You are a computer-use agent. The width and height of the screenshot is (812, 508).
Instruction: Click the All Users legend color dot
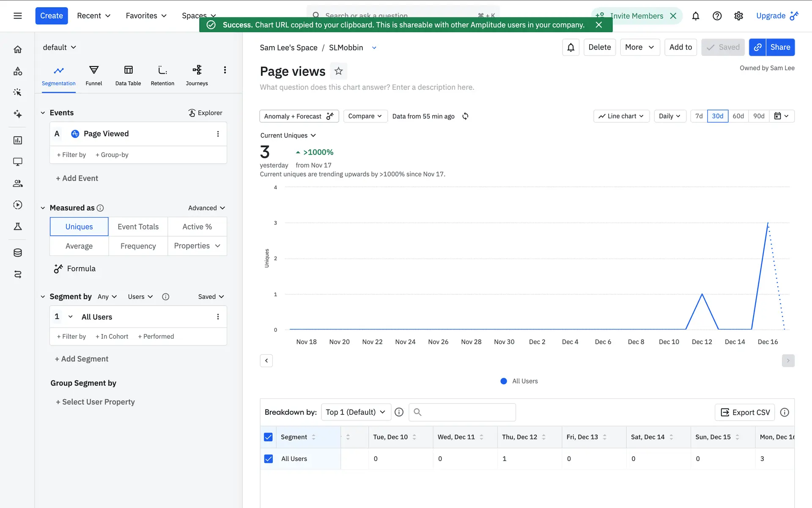503,381
